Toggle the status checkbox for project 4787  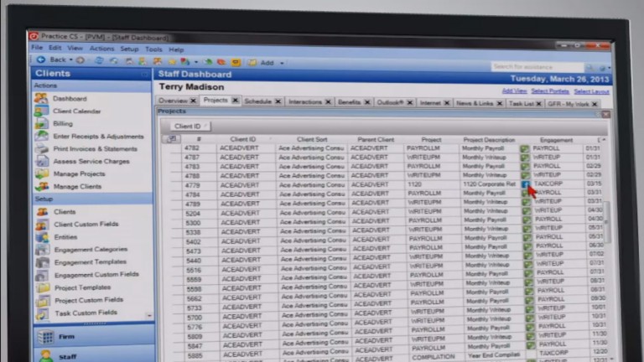pos(525,157)
